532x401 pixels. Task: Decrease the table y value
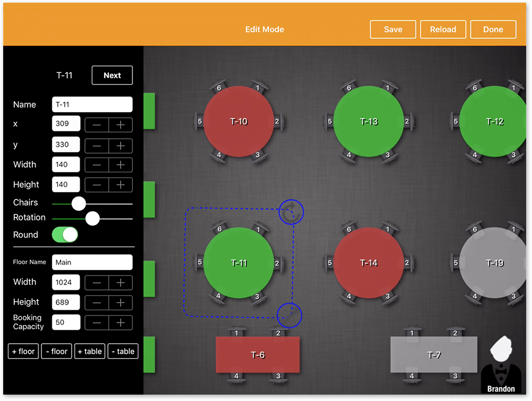pos(97,146)
